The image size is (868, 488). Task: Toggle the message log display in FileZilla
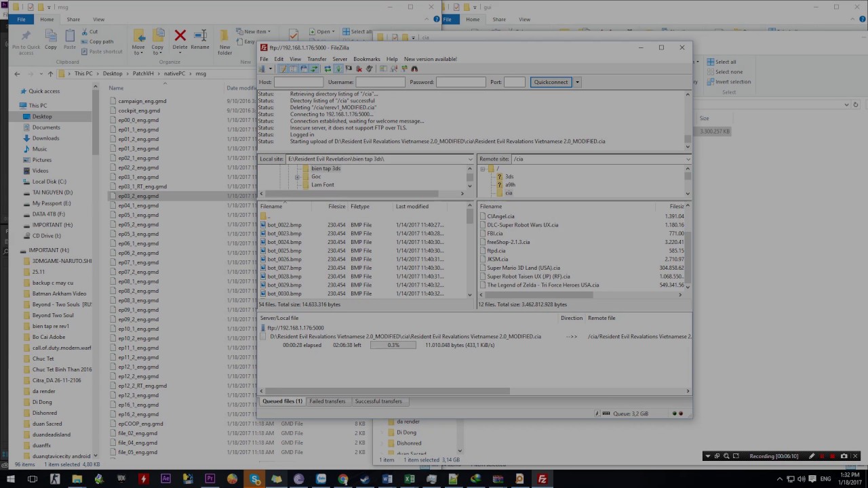[x=283, y=68]
